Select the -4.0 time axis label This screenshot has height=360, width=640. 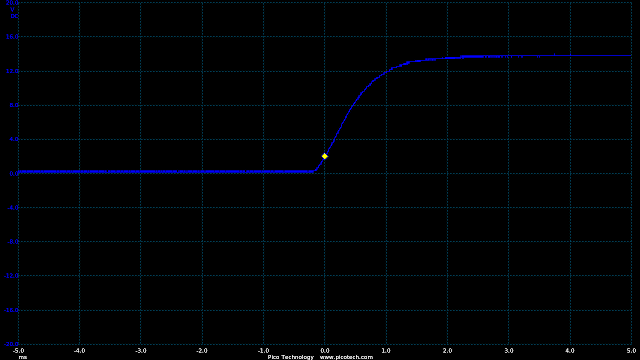pos(80,351)
